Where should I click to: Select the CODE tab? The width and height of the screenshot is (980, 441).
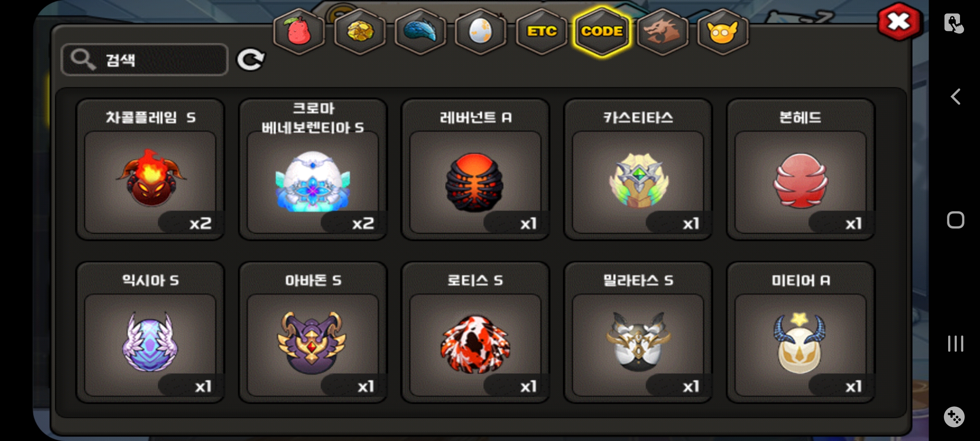[x=602, y=31]
